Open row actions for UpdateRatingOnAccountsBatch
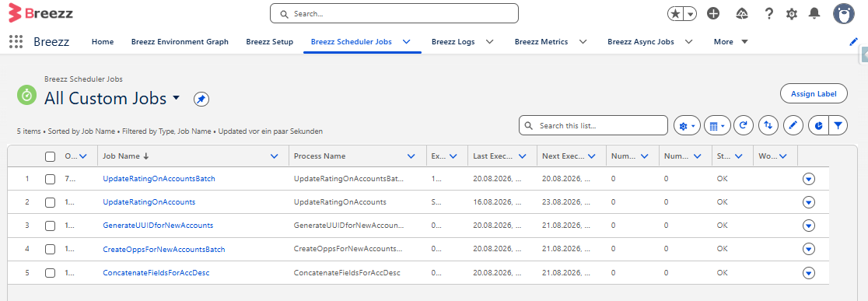Screen dimensions: 868x301 (x=809, y=179)
